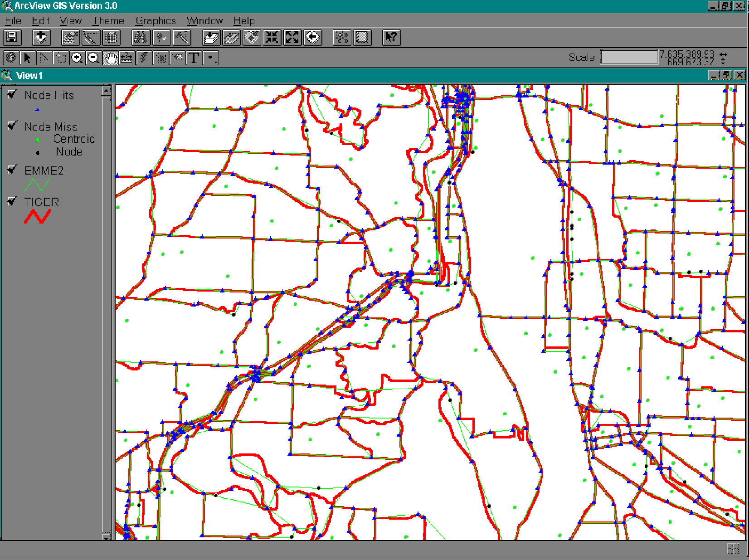Select the Text T tool
The width and height of the screenshot is (749, 560).
click(x=194, y=58)
